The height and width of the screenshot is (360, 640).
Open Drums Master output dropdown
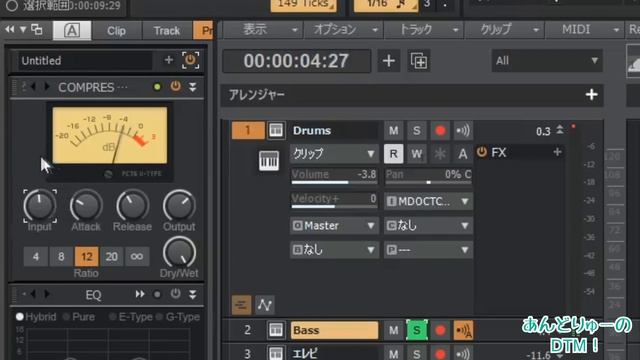click(334, 225)
